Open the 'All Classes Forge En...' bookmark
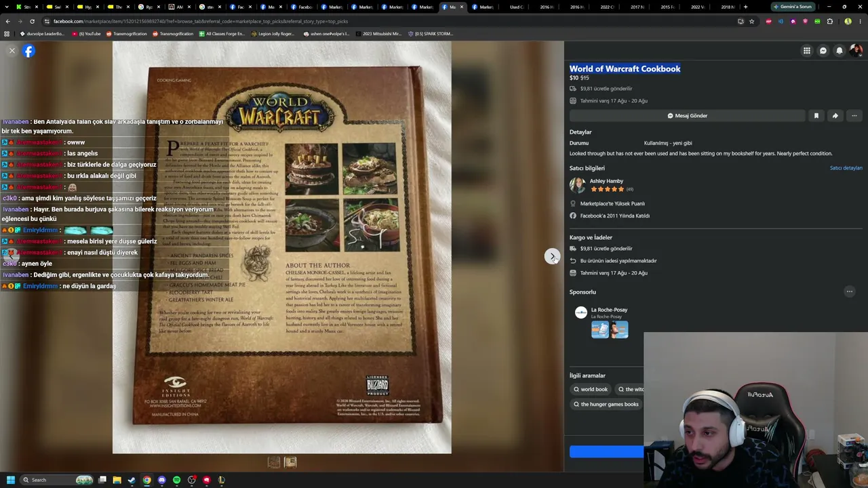This screenshot has width=868, height=488. coord(222,33)
